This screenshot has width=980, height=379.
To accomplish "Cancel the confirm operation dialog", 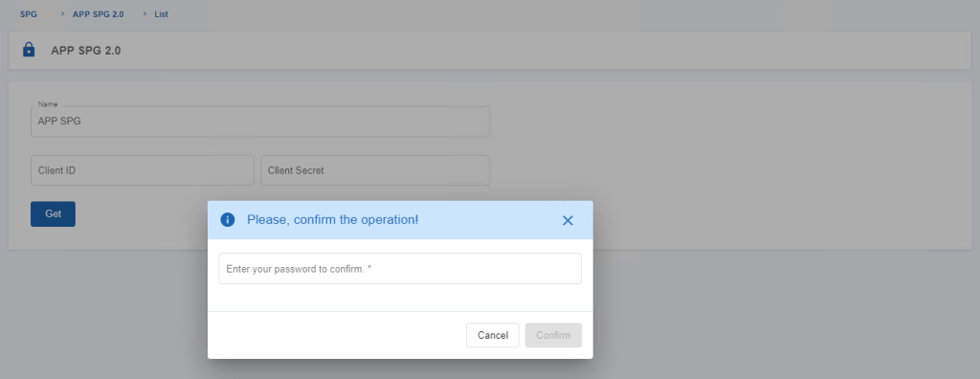I will (493, 335).
